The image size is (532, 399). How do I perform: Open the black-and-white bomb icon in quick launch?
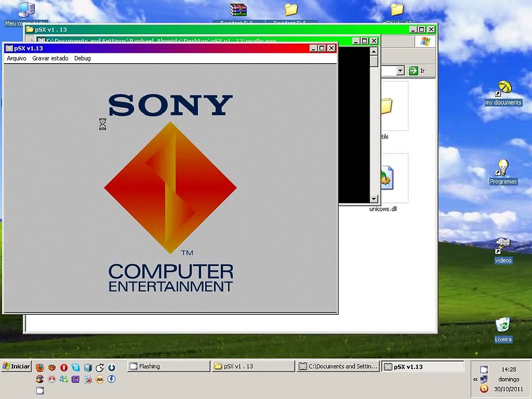pyautogui.click(x=100, y=367)
